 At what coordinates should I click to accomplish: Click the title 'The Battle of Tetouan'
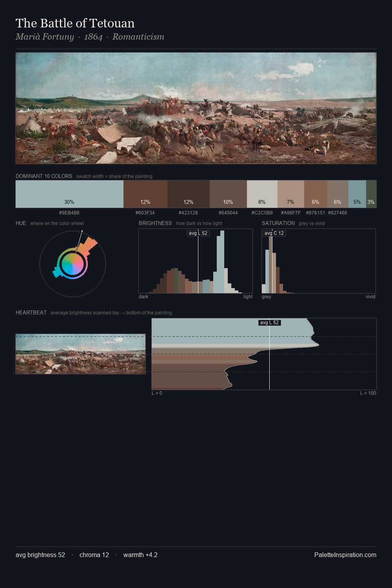click(75, 23)
